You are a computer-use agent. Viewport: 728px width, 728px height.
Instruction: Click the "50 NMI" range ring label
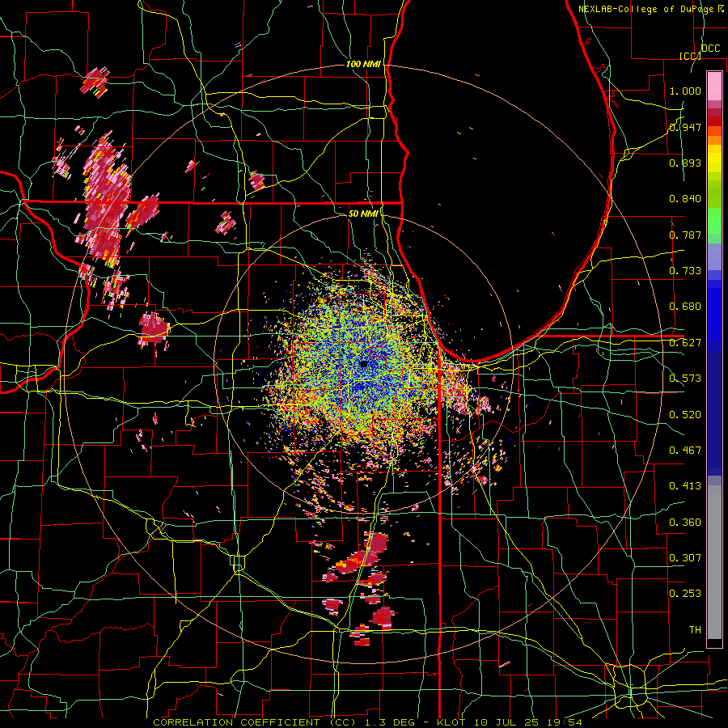pos(363,214)
